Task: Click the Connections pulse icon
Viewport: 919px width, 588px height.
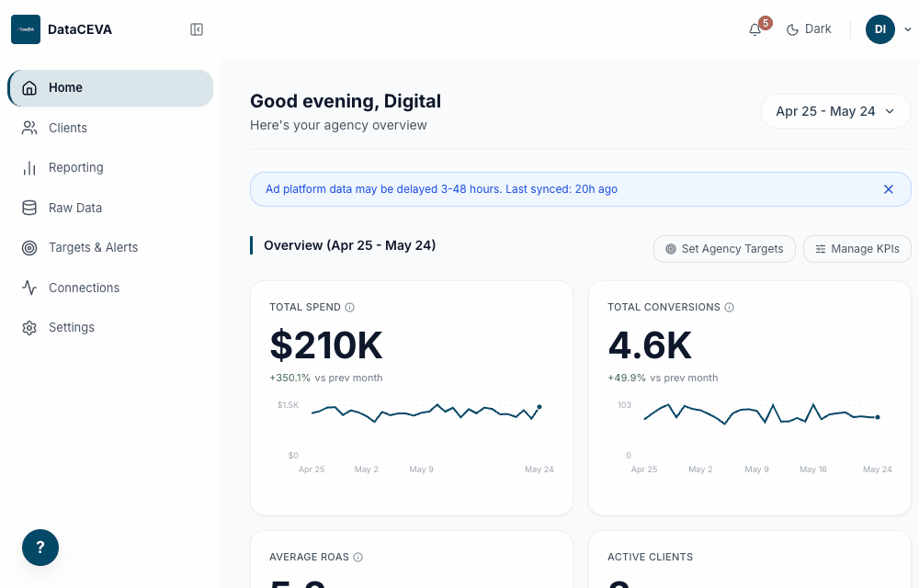Action: 29,288
